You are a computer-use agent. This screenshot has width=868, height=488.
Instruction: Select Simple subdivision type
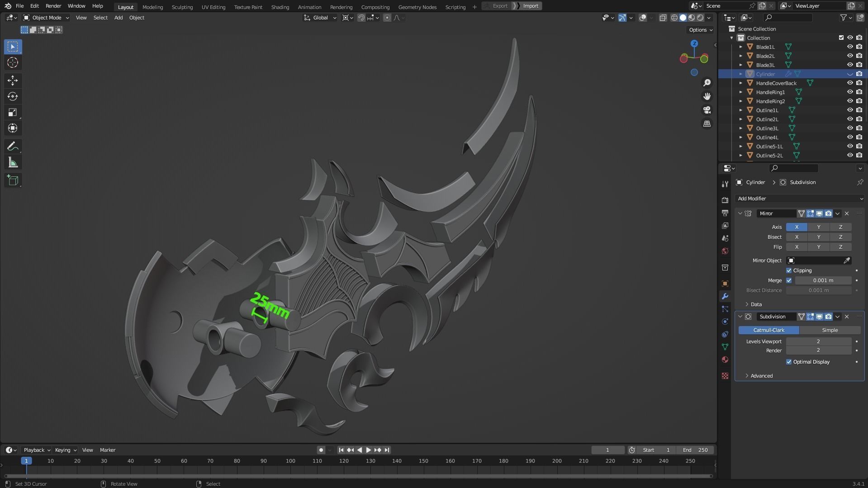(x=830, y=330)
